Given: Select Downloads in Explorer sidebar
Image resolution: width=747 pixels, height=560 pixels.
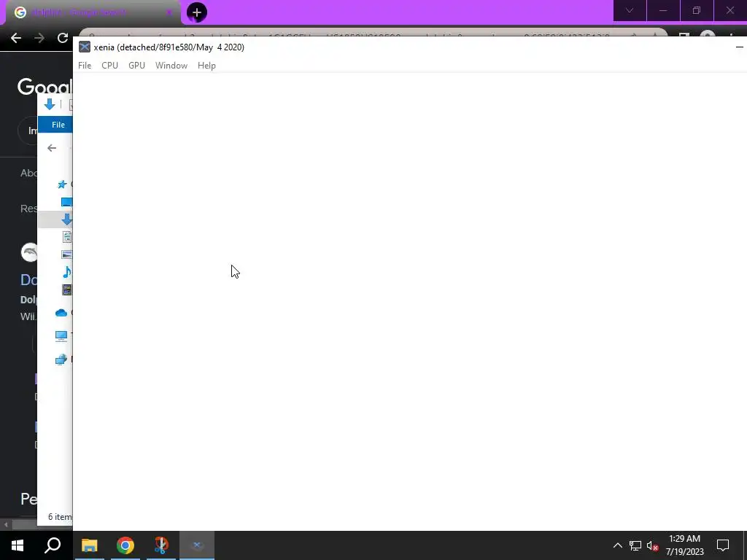Looking at the screenshot, I should pos(66,219).
